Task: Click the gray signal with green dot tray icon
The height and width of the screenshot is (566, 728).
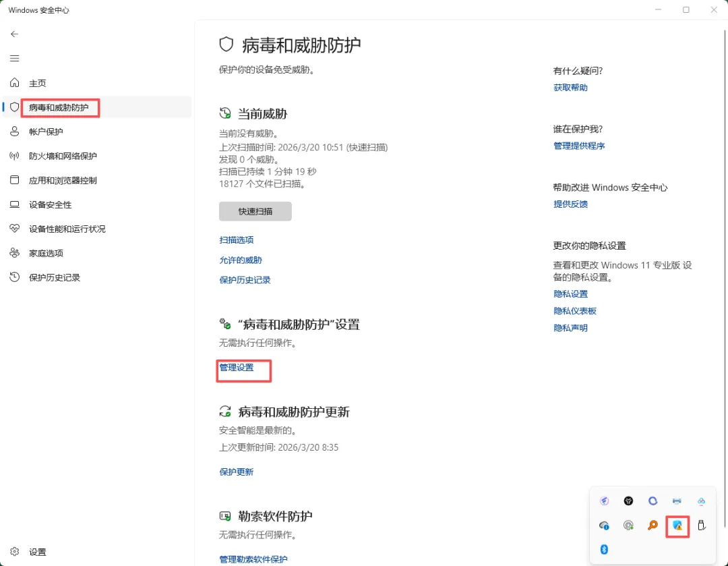Action: [x=628, y=526]
